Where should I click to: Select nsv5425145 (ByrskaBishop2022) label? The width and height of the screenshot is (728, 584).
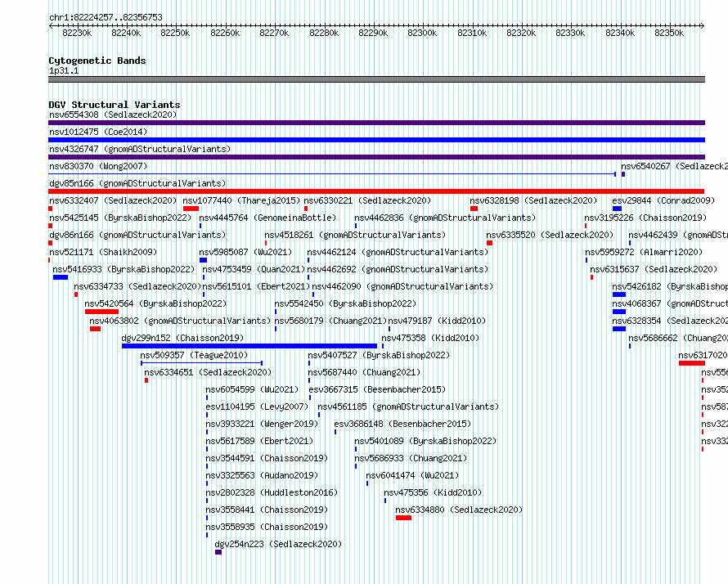120,218
